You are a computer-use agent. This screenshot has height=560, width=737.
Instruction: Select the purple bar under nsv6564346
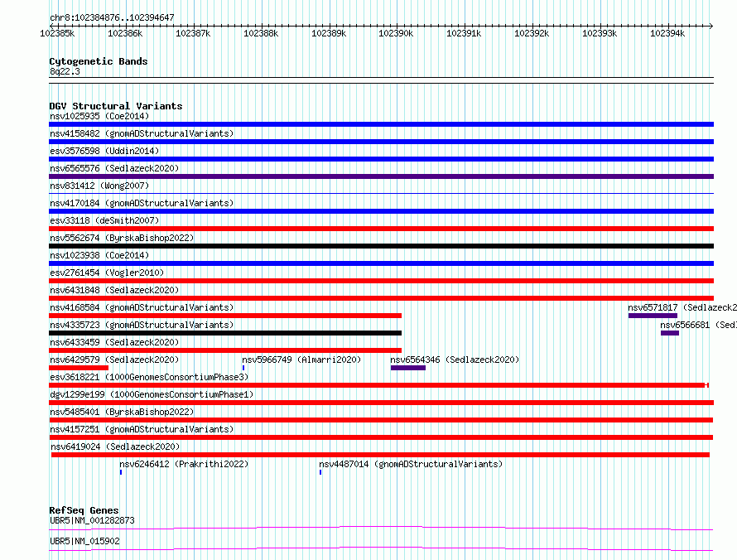click(x=408, y=368)
